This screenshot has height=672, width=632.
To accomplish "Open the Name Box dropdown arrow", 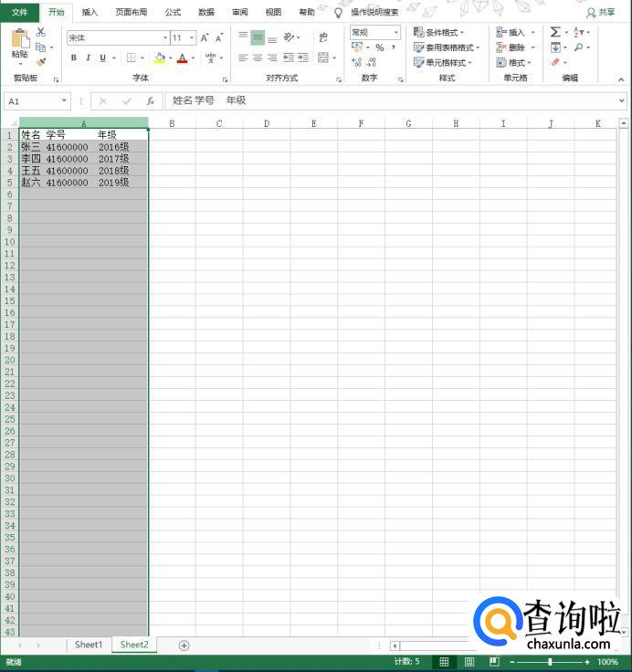I will click(x=64, y=100).
